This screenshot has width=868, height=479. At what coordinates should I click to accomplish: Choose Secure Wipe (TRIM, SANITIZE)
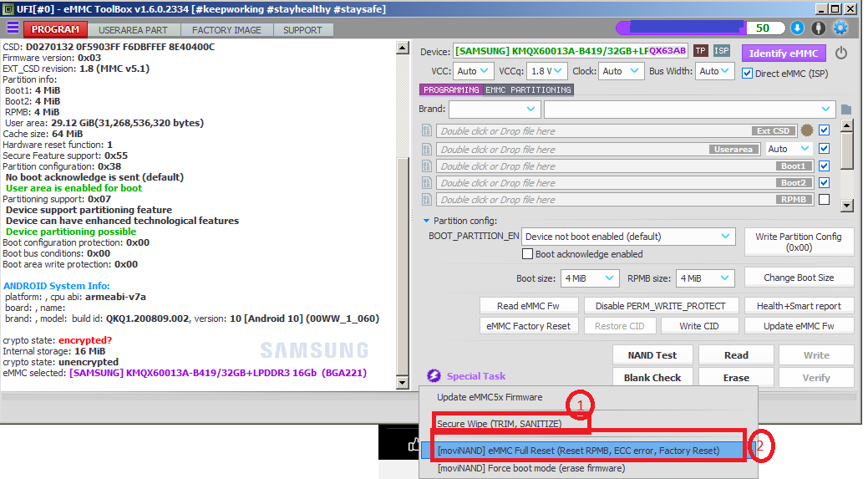tap(588, 424)
